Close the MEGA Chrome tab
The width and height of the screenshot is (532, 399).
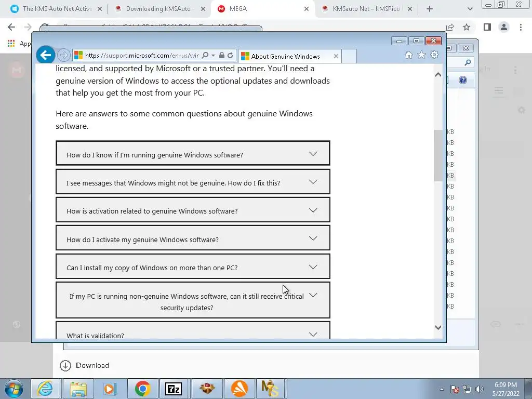[x=307, y=9]
